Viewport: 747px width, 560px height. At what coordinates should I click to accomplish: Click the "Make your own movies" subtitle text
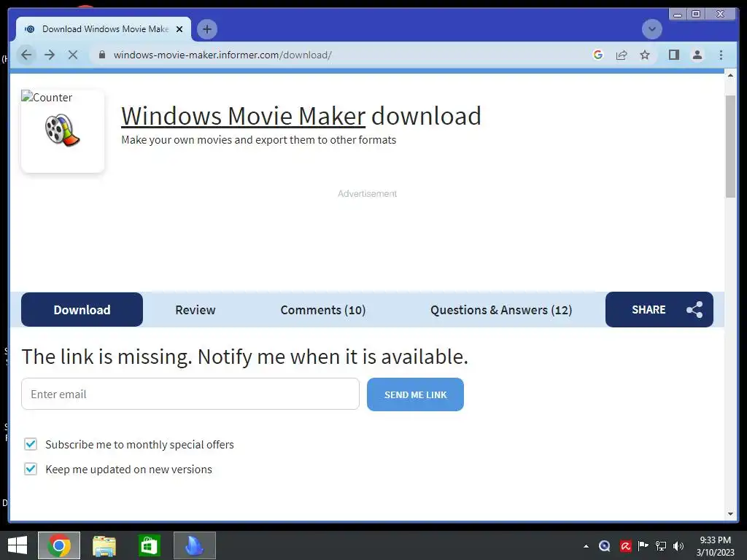pos(259,139)
